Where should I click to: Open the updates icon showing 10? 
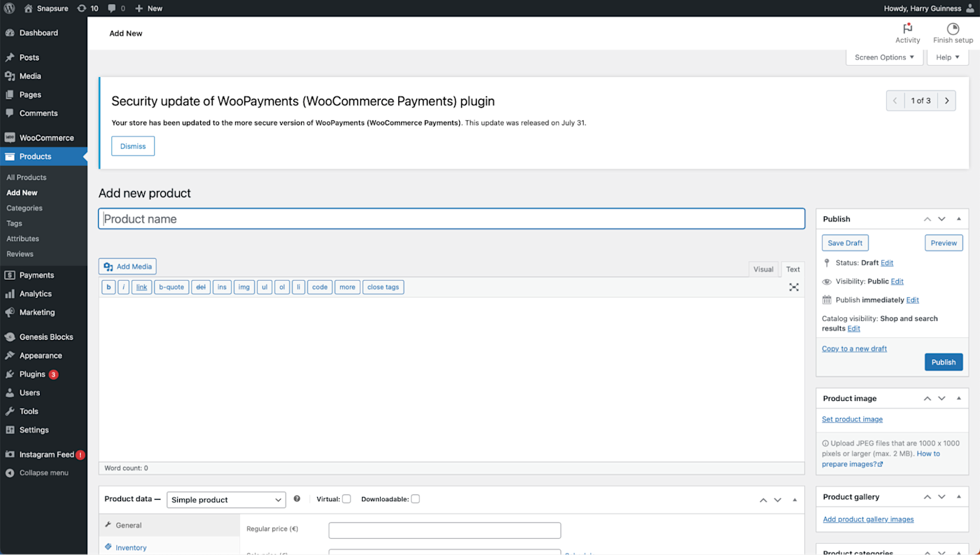pyautogui.click(x=82, y=8)
